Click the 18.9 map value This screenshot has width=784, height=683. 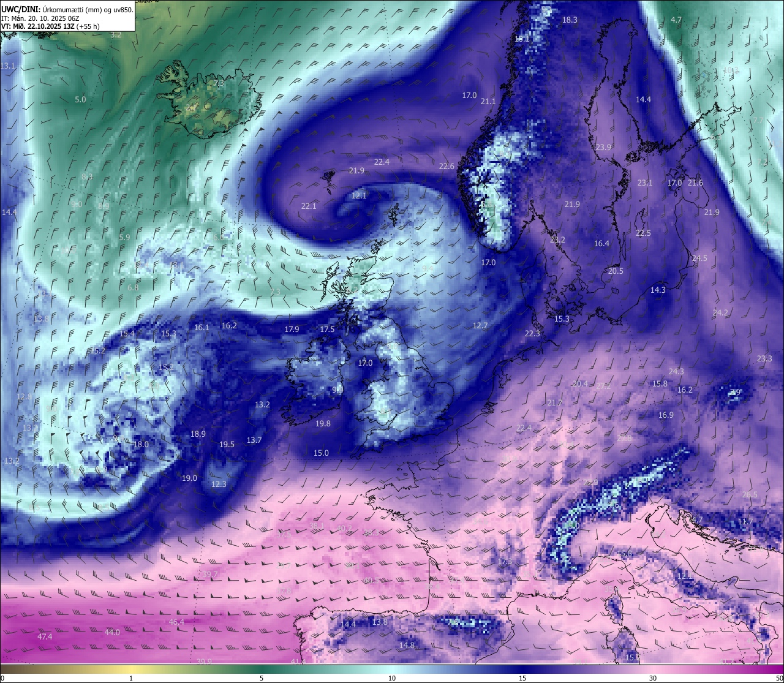[x=198, y=434]
